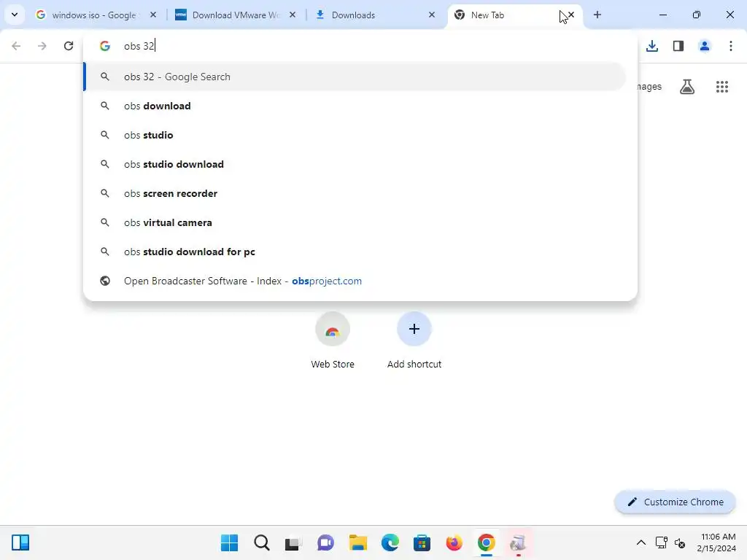Open the Web Store shortcut

point(333,341)
